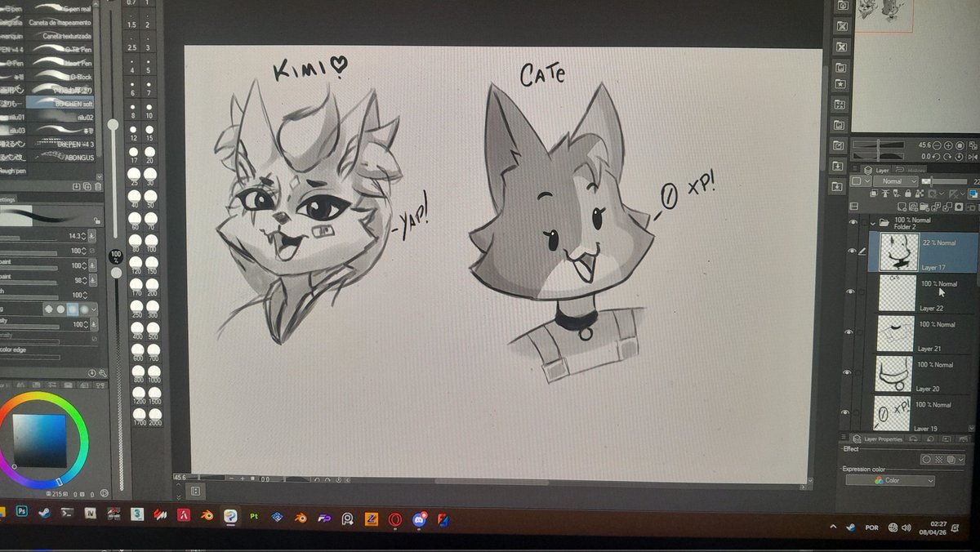Open Steam from the taskbar
980x552 pixels.
point(45,513)
